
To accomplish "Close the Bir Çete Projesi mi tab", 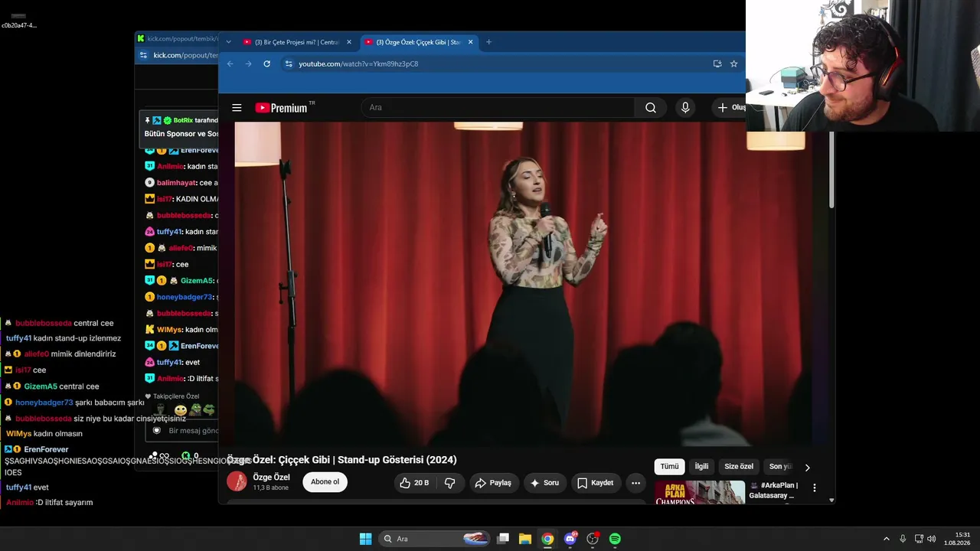I will click(x=349, y=42).
